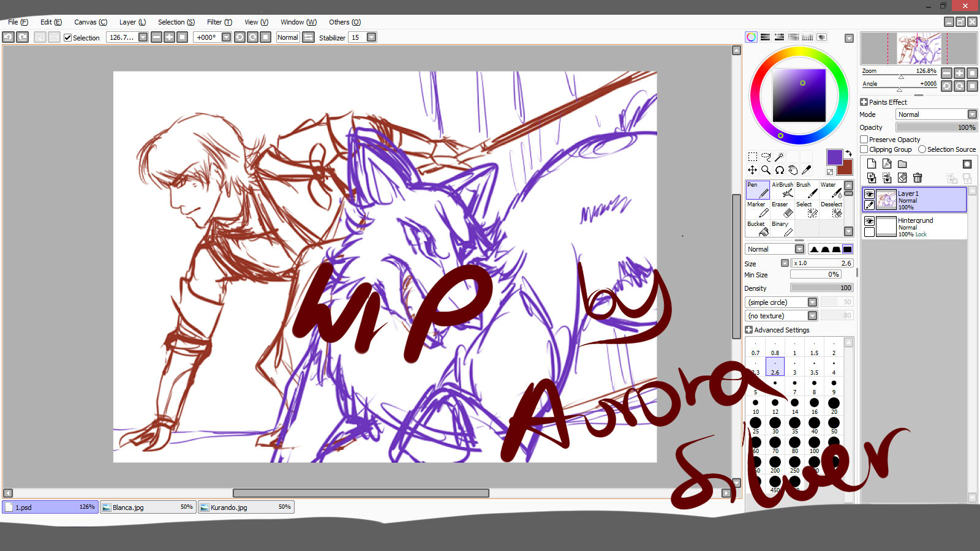Image resolution: width=980 pixels, height=551 pixels.
Task: Select the Marker tool
Action: pos(758,209)
